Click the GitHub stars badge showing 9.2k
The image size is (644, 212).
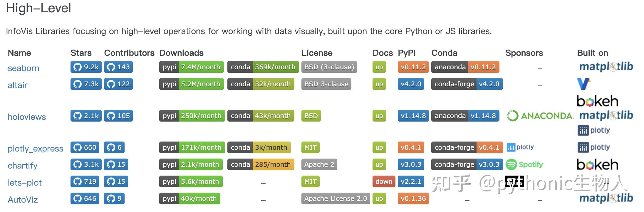tap(85, 67)
